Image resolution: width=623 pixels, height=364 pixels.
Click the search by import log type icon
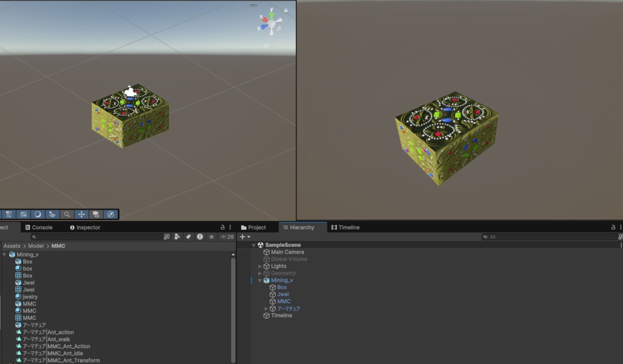[x=200, y=236]
